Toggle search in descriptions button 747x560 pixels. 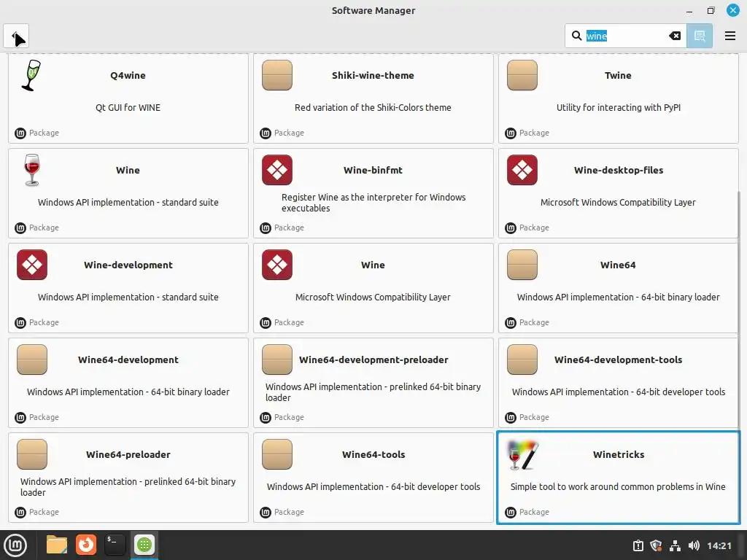point(700,36)
